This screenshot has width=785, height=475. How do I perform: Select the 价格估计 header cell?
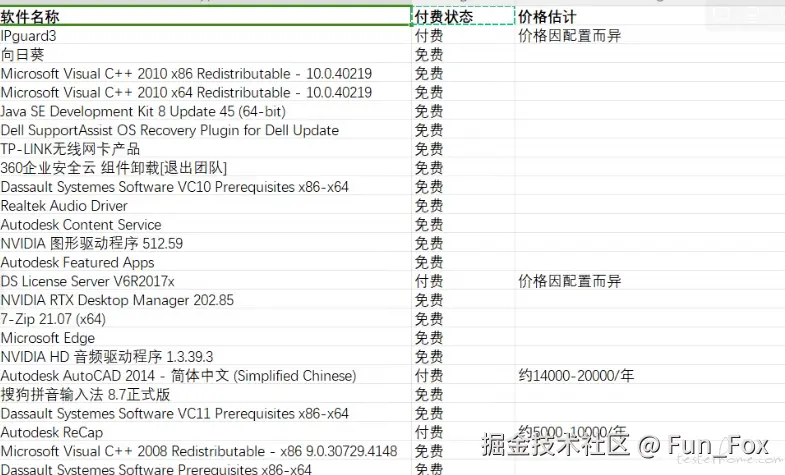[x=650, y=17]
